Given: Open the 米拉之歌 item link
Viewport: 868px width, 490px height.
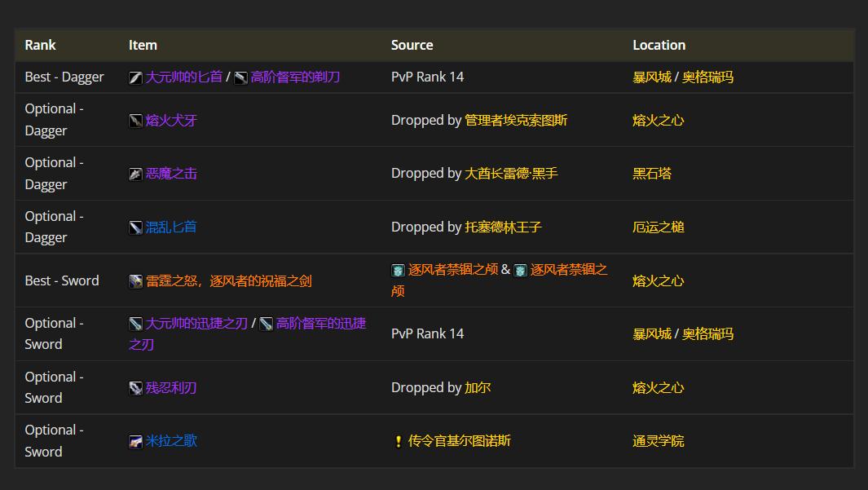Looking at the screenshot, I should point(171,441).
